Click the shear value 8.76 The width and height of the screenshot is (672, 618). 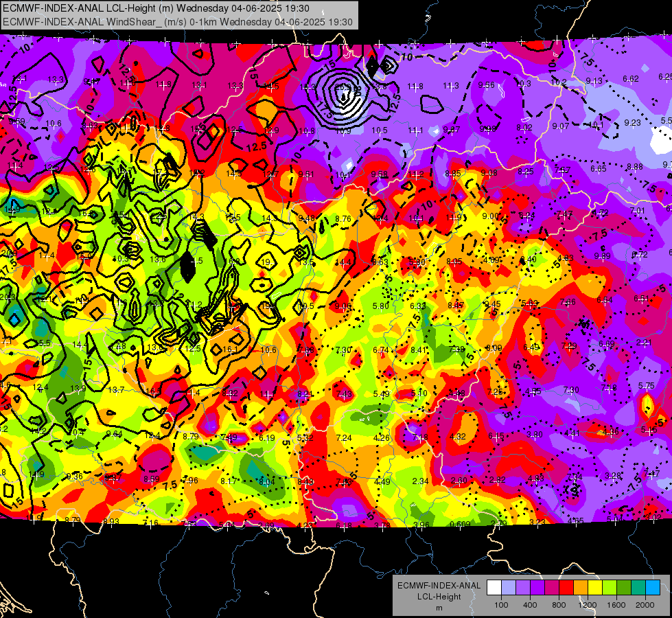click(x=343, y=219)
